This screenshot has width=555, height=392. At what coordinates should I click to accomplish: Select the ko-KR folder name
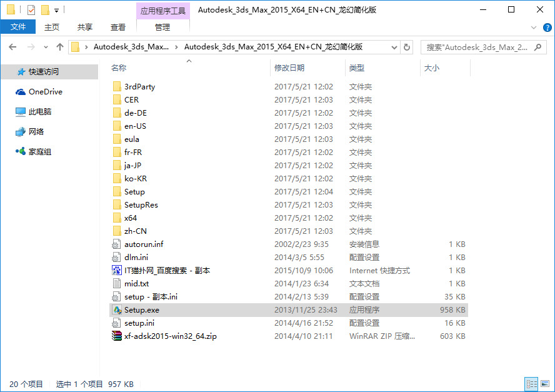136,178
